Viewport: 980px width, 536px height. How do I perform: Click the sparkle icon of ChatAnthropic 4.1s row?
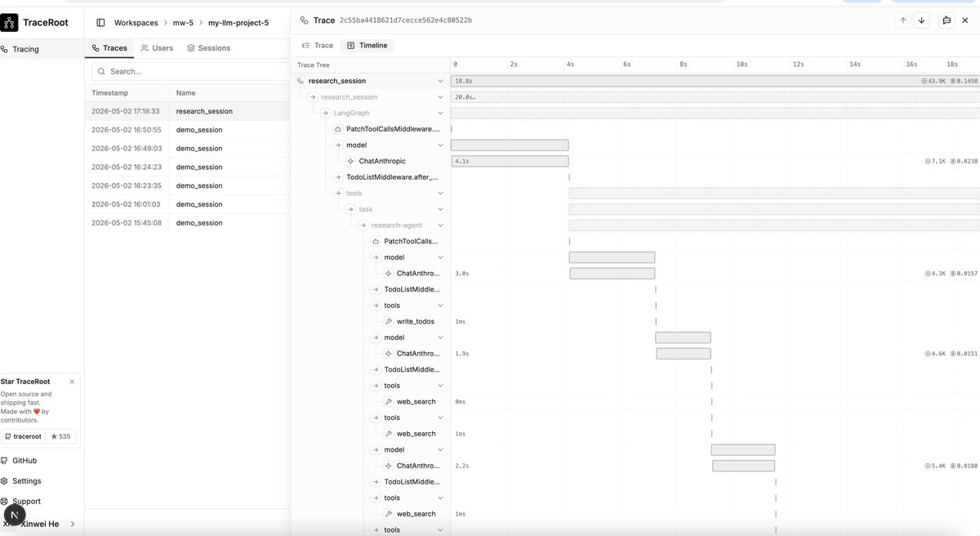350,161
